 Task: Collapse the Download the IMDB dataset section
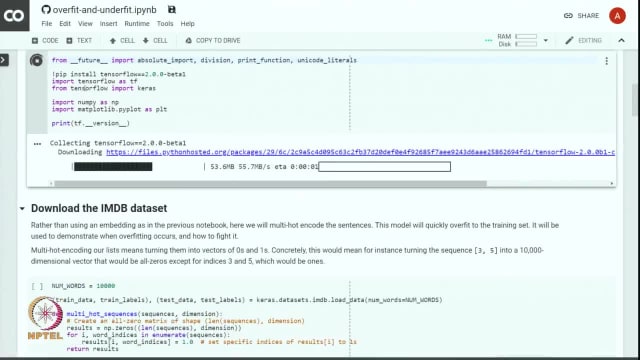[x=22, y=209]
